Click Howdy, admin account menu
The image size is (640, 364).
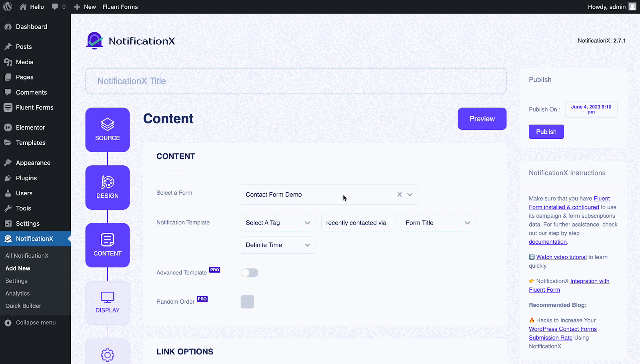coord(612,7)
